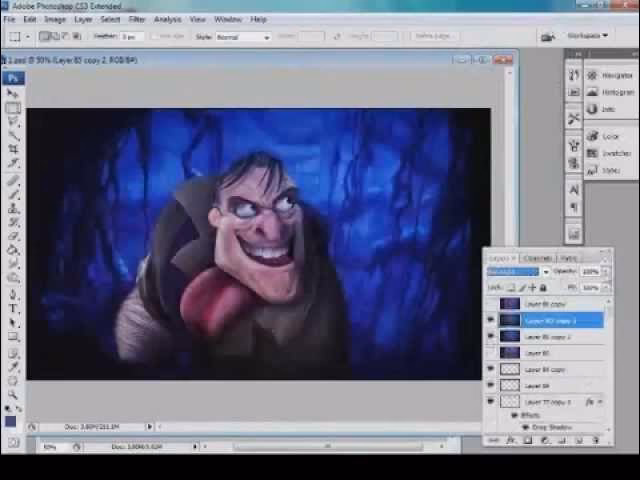The height and width of the screenshot is (480, 640).
Task: Open the document info status arrow
Action: pos(149,427)
